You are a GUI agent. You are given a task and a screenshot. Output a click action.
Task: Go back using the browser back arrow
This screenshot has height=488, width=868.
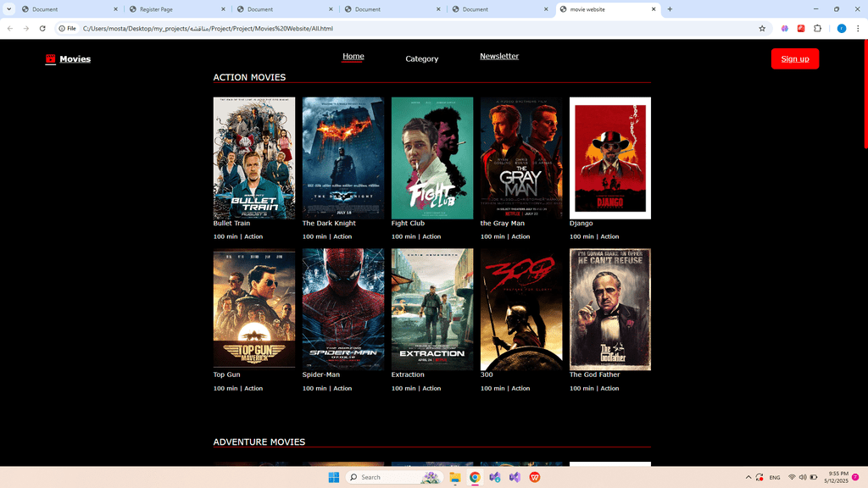[10, 28]
